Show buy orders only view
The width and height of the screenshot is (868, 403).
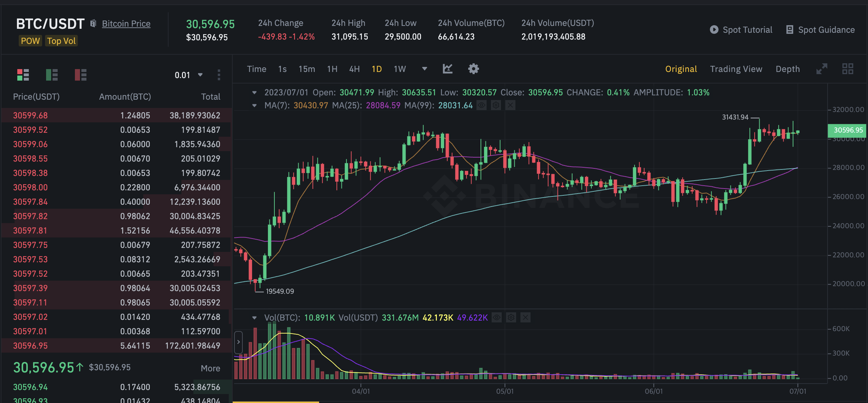(x=52, y=75)
